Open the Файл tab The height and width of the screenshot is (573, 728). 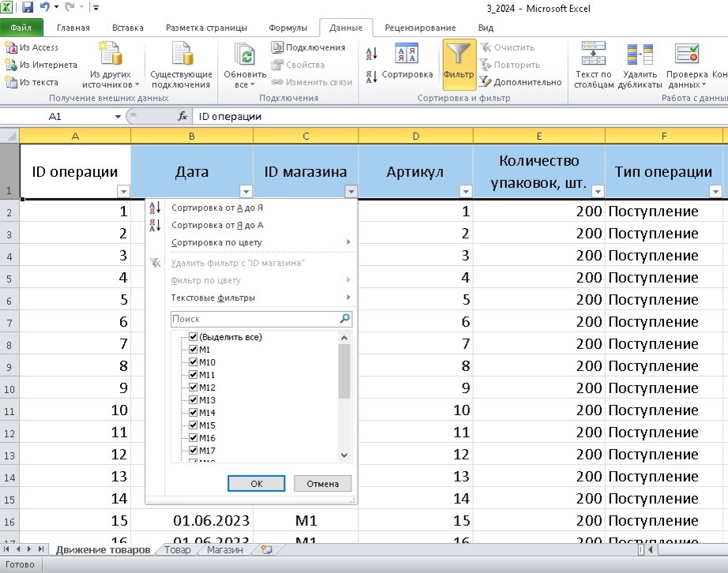point(21,28)
